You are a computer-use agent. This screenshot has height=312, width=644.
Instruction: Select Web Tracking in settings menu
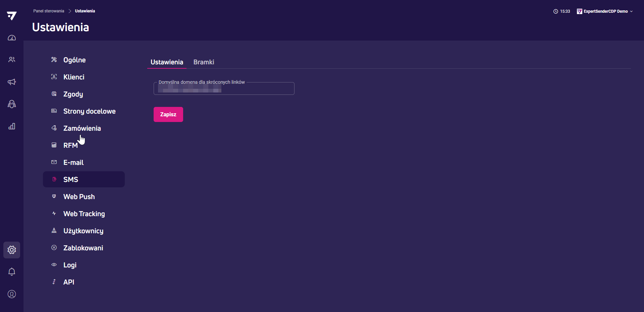coord(84,214)
